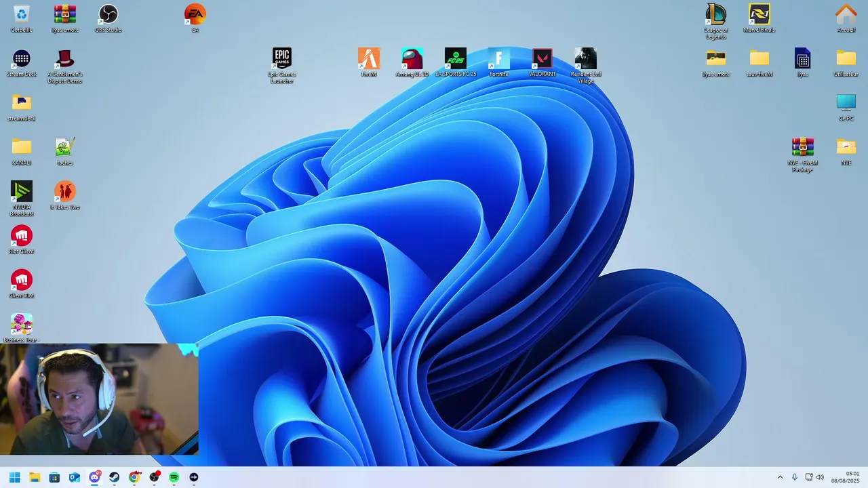Viewport: 868px width, 488px height.
Task: Launch Stream Deck desktop shortcut
Action: point(22,58)
